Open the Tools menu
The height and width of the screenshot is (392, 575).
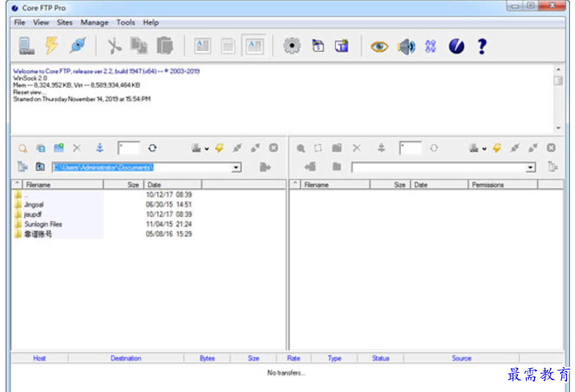coord(125,22)
